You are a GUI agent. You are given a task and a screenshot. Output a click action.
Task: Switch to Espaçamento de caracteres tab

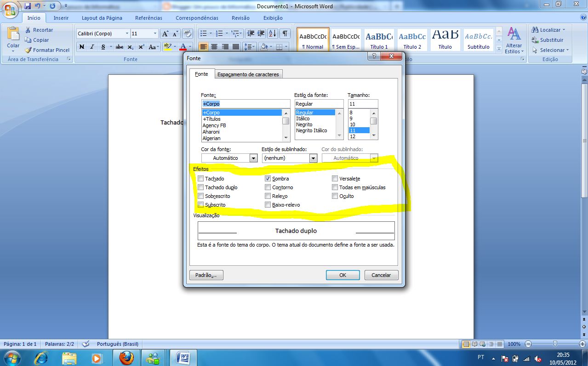point(248,74)
